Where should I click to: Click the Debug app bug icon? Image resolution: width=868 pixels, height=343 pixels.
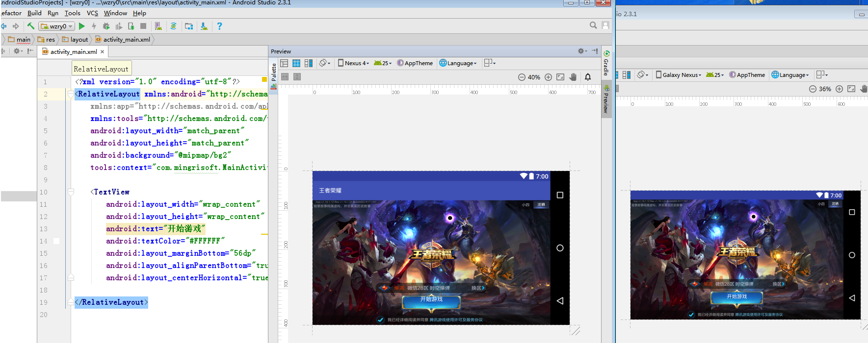tap(106, 26)
